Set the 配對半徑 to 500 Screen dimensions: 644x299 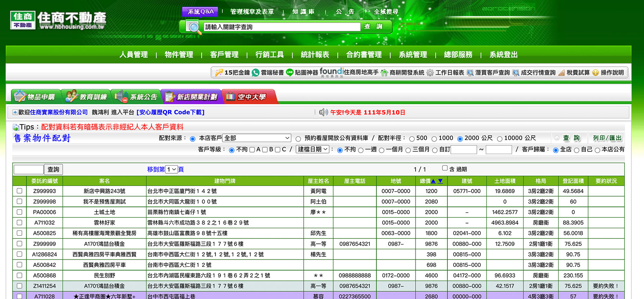(x=412, y=139)
